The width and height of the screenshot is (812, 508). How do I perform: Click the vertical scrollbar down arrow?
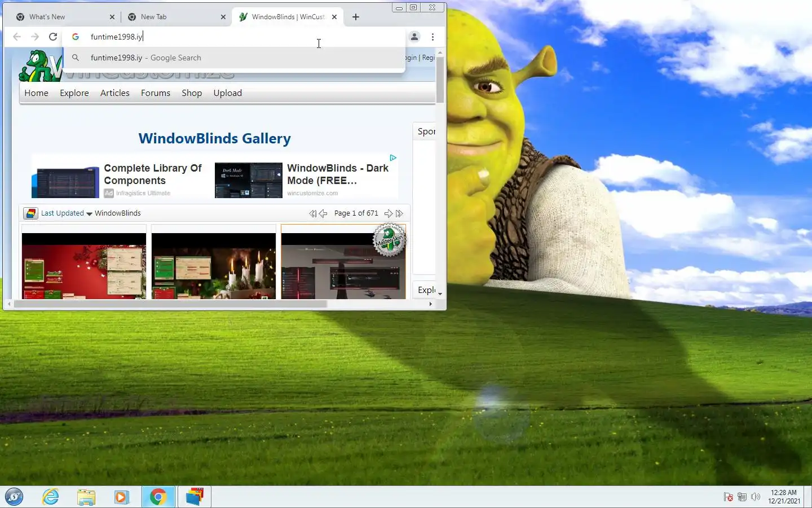click(x=440, y=294)
